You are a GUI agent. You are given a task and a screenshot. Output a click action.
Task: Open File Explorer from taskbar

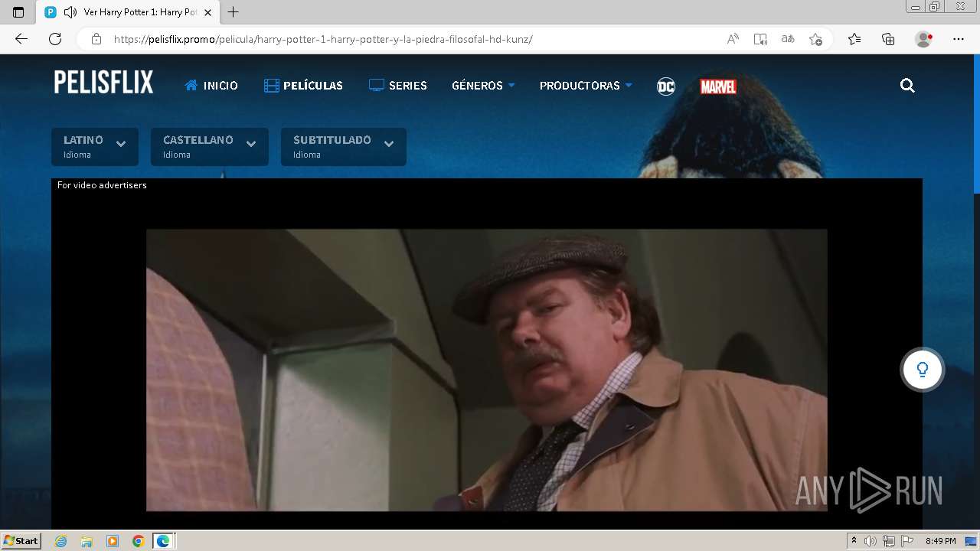(x=87, y=541)
